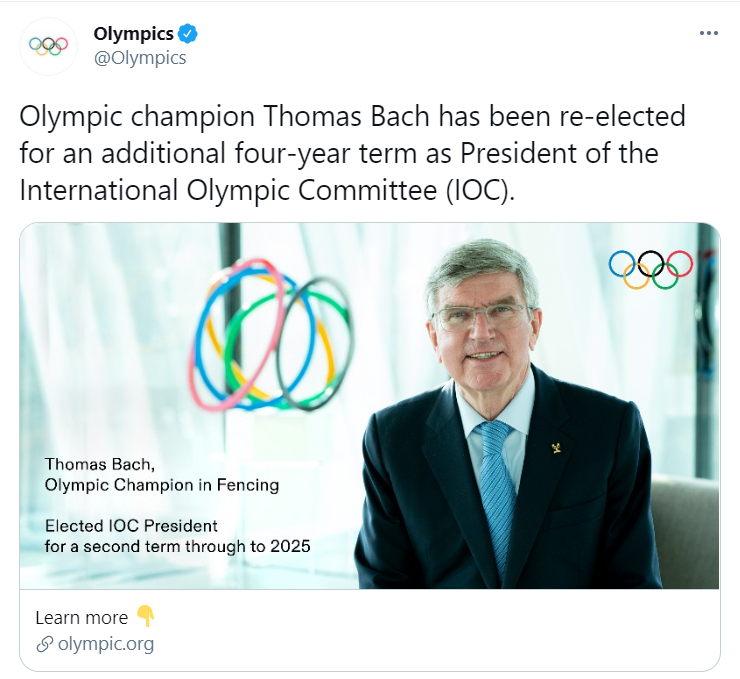
Task: Click the chain link icon beside olympic.org
Action: tap(43, 644)
